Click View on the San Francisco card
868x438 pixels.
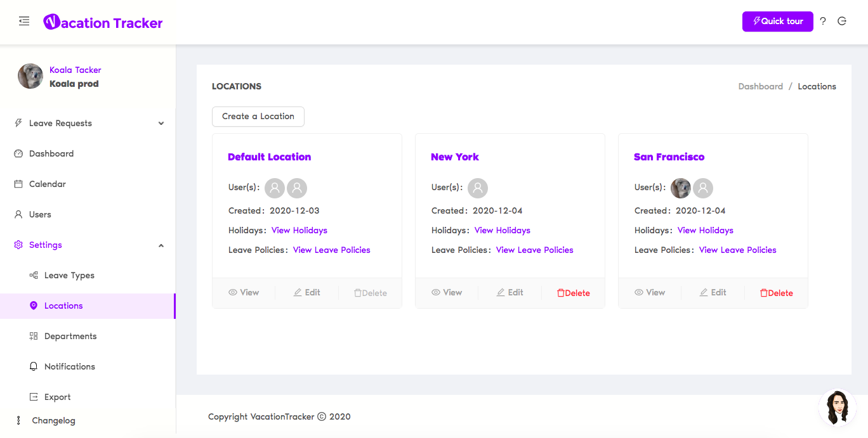[x=650, y=292]
